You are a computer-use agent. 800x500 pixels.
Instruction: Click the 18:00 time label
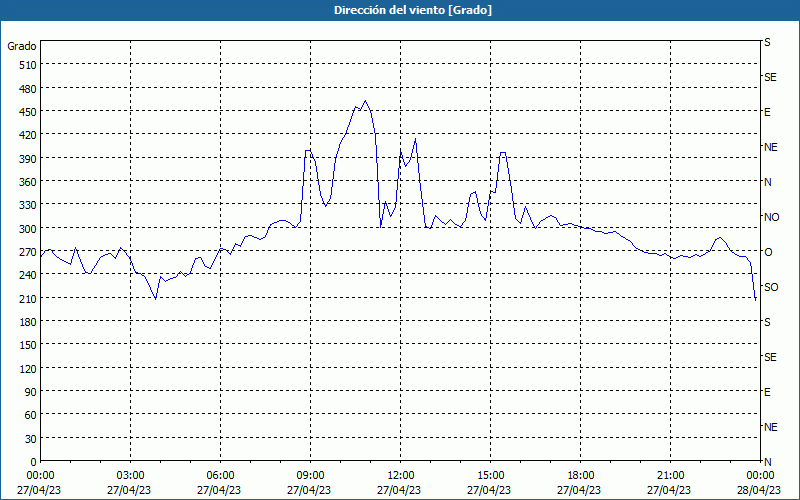click(x=581, y=476)
